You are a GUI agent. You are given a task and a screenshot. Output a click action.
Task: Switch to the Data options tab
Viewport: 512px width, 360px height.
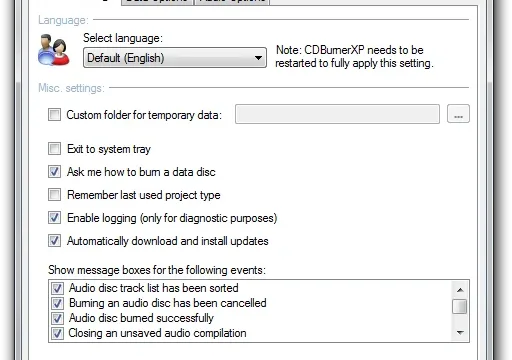[x=157, y=1]
